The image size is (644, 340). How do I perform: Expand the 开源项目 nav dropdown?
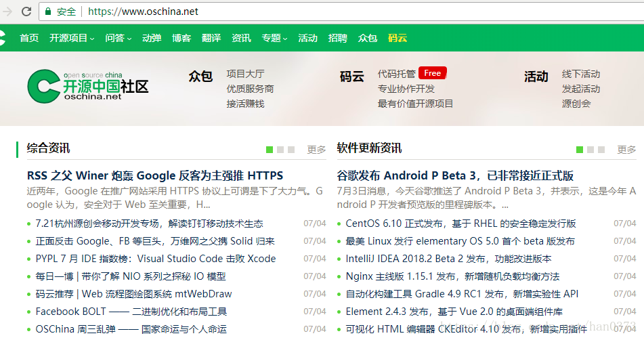pyautogui.click(x=72, y=38)
